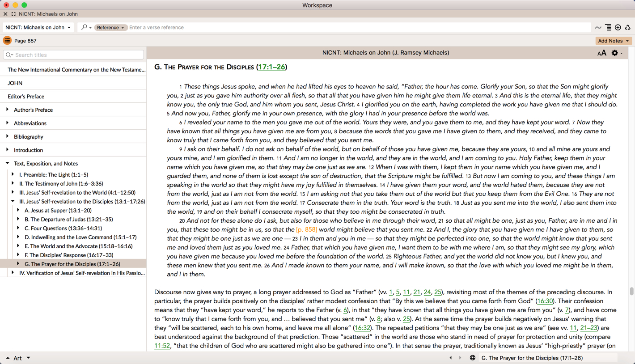
Task: Click the bottom section field G. The Prayer
Action: [x=548, y=358]
